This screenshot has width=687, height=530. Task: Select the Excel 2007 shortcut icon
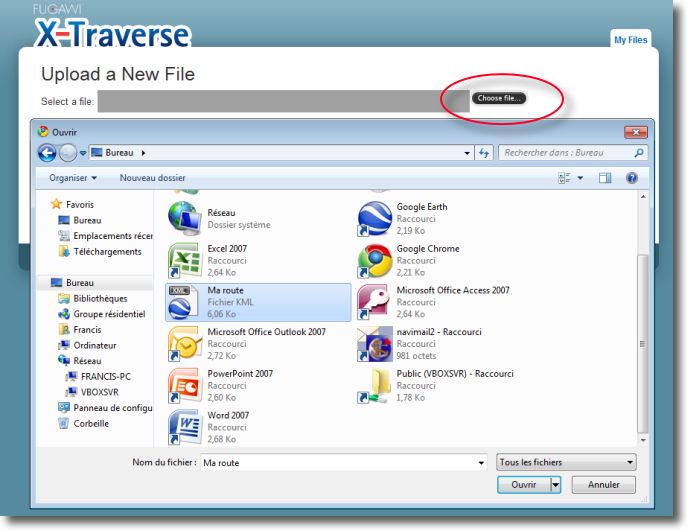click(x=184, y=260)
